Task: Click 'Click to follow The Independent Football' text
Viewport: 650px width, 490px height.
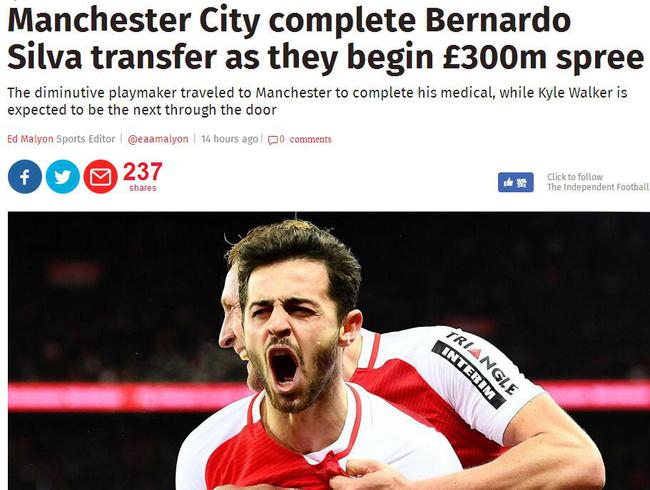Action: 598,182
